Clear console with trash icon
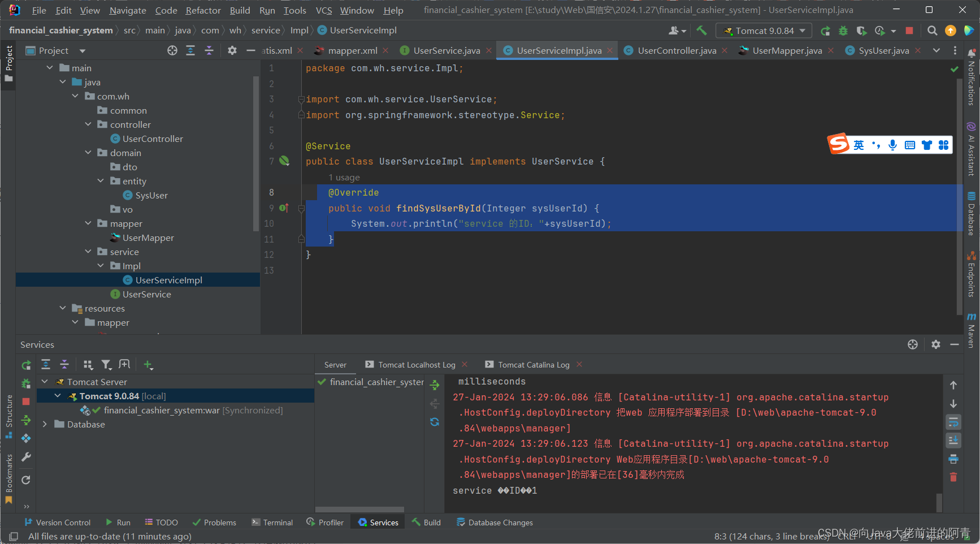The image size is (980, 544). [x=953, y=477]
